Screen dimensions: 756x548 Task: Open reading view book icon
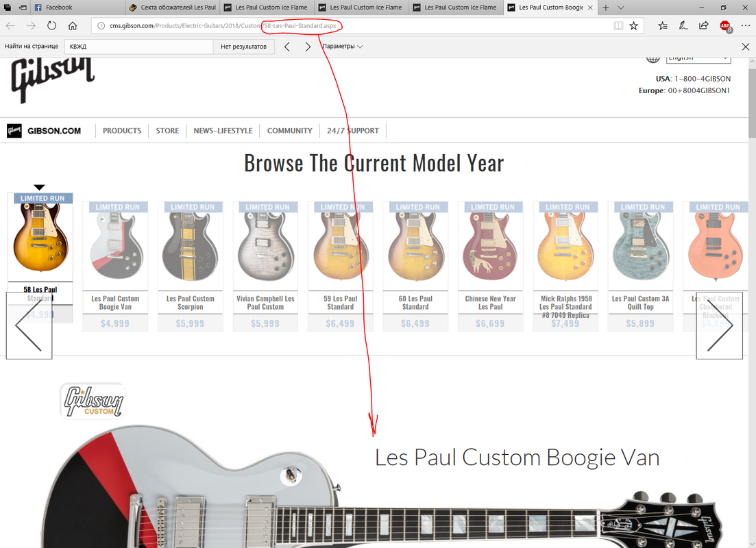tap(618, 25)
